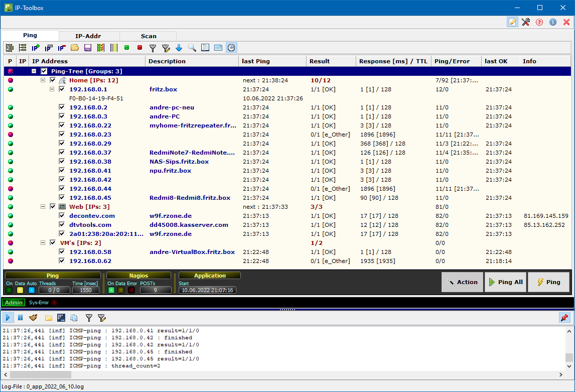Collapse the fritz.box entry under 192.168.0.1
Image resolution: width=575 pixels, height=392 pixels.
pyautogui.click(x=52, y=89)
